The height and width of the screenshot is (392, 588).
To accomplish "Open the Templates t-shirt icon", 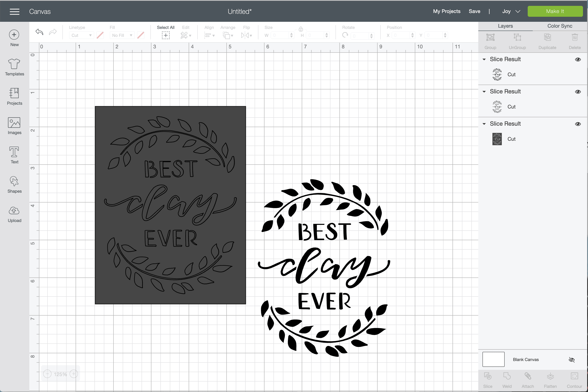I will 14,64.
